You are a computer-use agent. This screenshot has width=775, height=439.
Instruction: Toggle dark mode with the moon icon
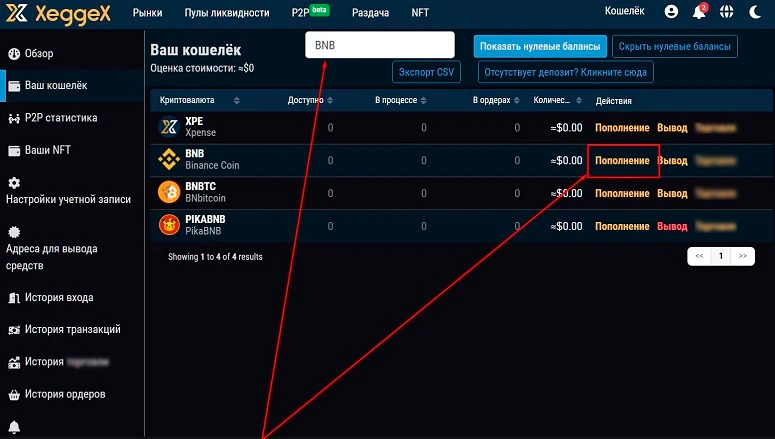tap(727, 12)
